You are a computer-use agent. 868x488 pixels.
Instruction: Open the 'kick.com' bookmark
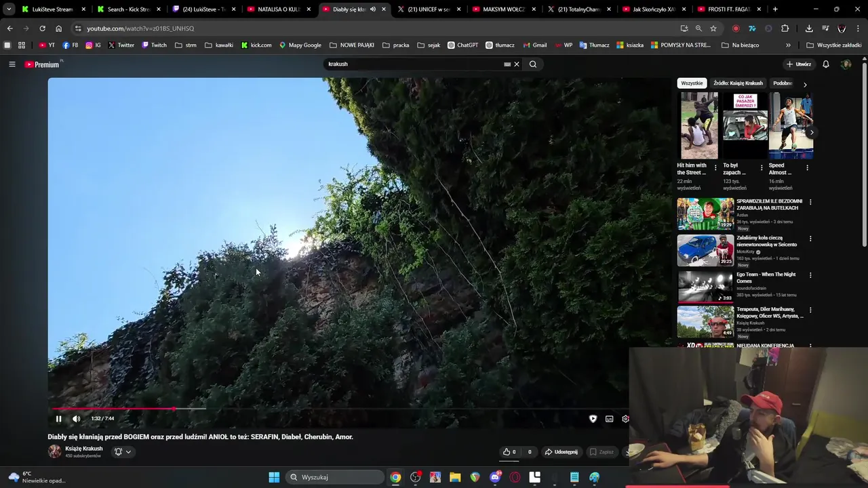(256, 45)
